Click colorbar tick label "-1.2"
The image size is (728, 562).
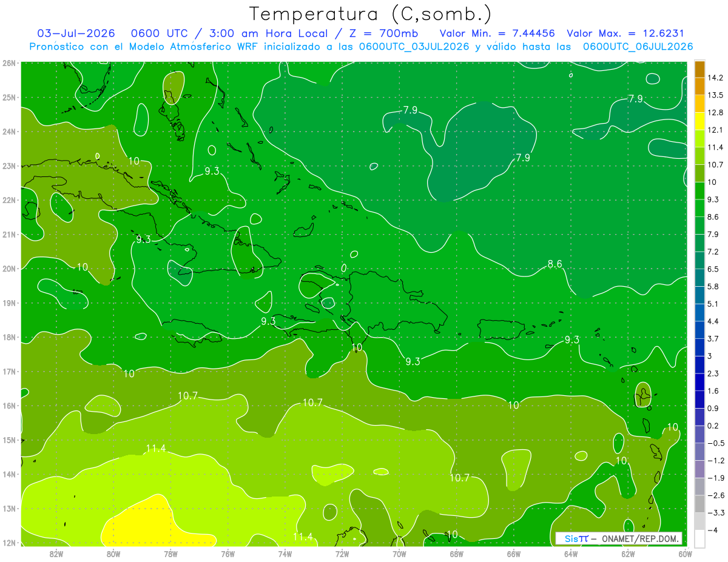click(x=716, y=460)
